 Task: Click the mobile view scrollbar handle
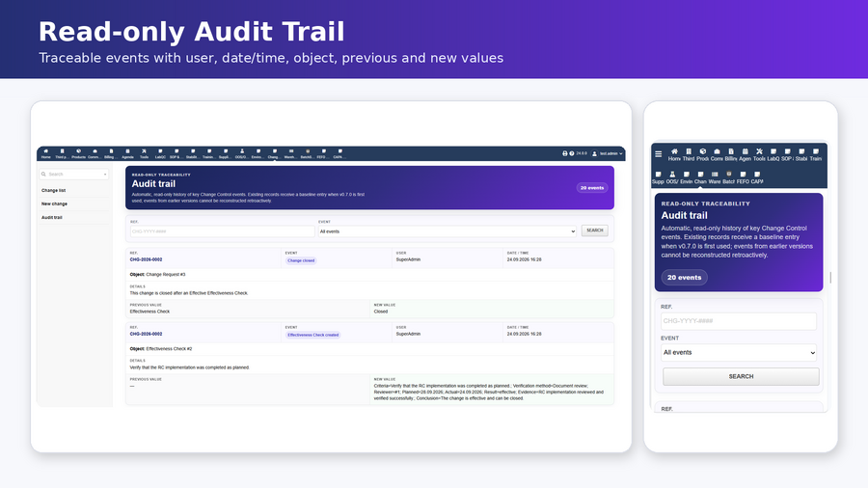point(830,277)
